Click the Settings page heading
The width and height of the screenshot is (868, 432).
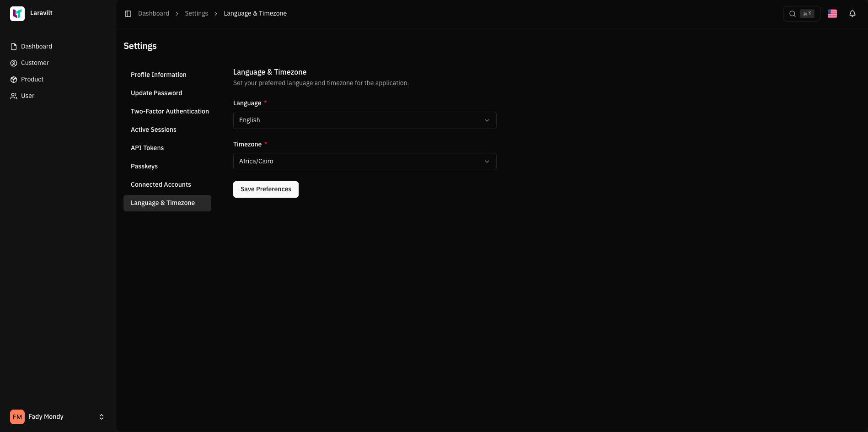140,46
